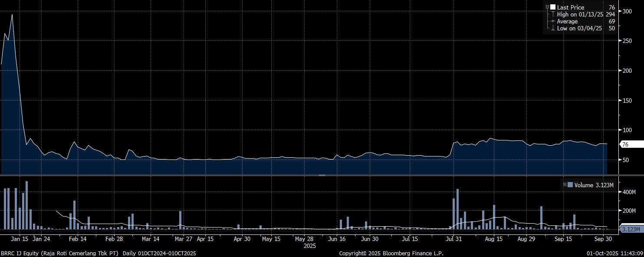The width and height of the screenshot is (644, 257).
Task: Expand the Volume legend box
Action: [565, 185]
